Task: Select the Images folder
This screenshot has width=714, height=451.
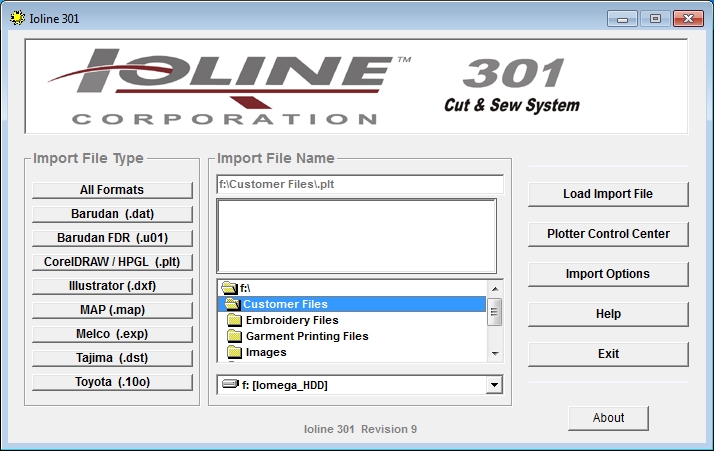Action: tap(352, 352)
